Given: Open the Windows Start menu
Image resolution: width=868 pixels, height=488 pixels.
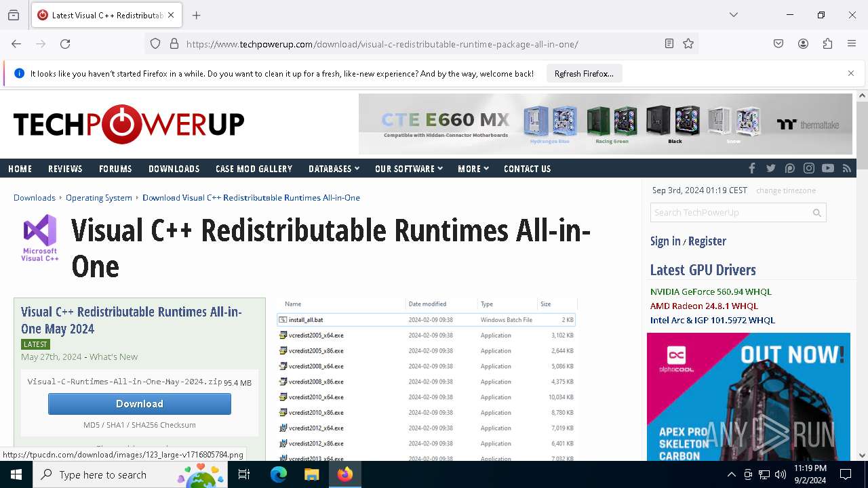Looking at the screenshot, I should pos(16,474).
